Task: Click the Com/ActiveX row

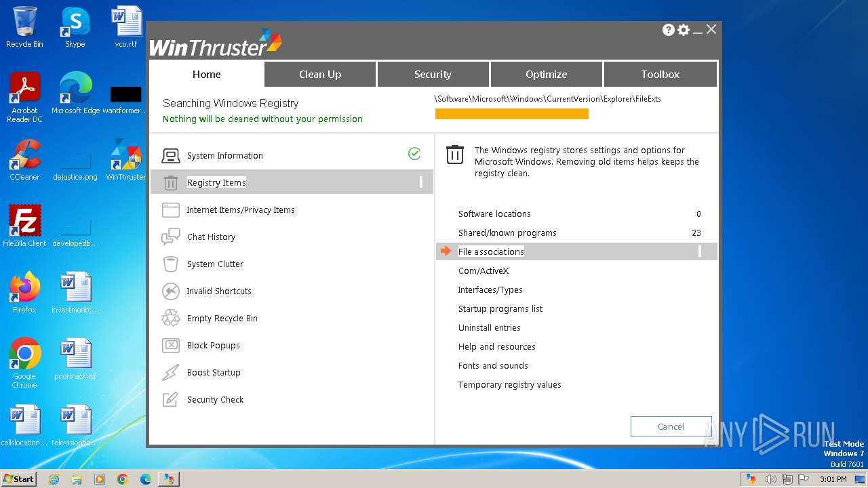Action: [x=576, y=270]
